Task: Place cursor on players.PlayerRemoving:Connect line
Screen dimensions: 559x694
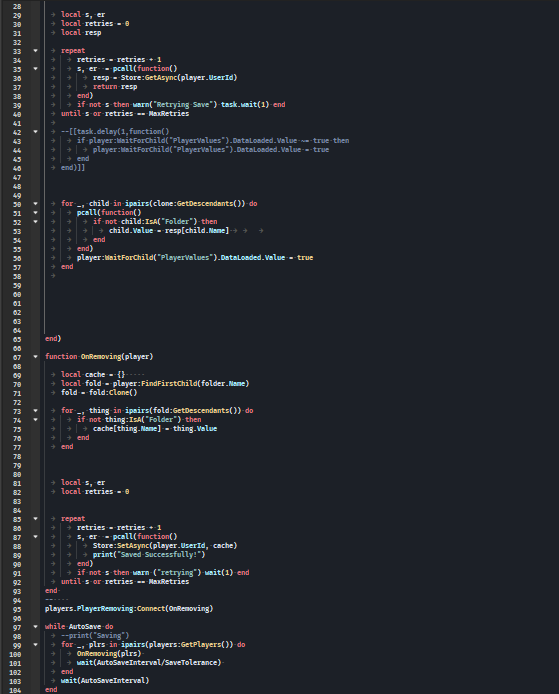Action: pos(129,609)
